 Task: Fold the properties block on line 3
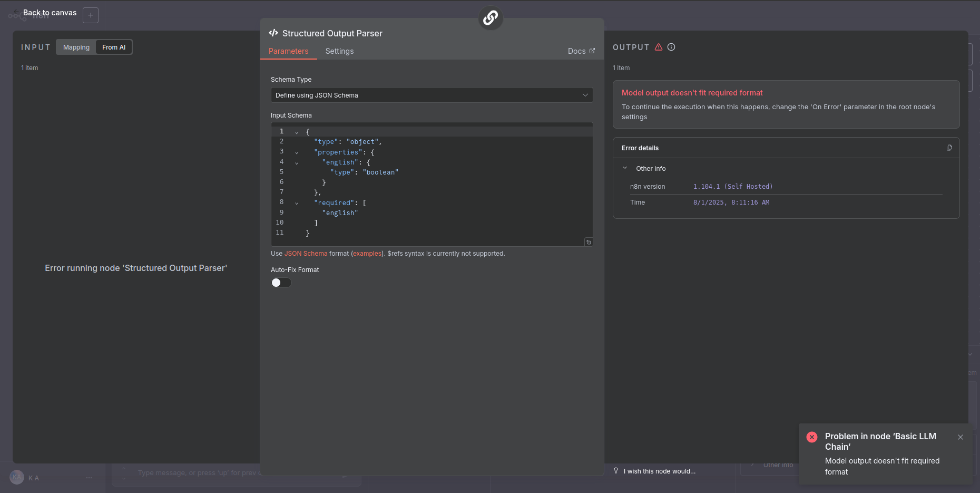[x=297, y=152]
